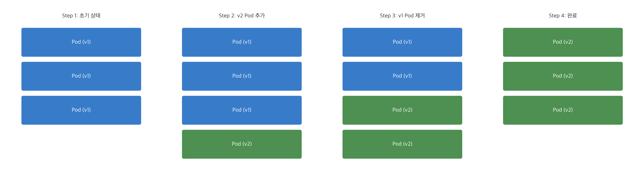Click the third Pod (v1) box in Step 2

click(x=241, y=110)
